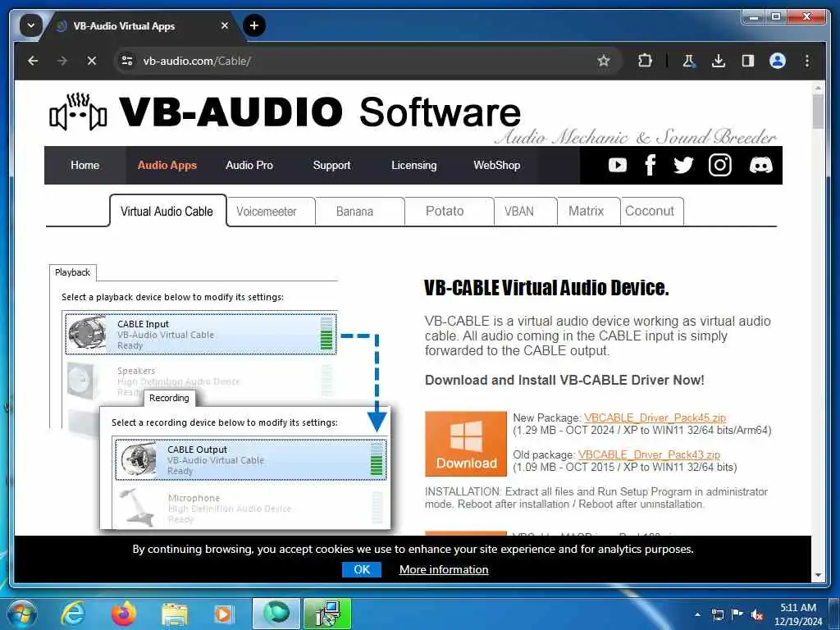Click the forward navigation arrow
Viewport: 840px width, 630px height.
pos(62,61)
